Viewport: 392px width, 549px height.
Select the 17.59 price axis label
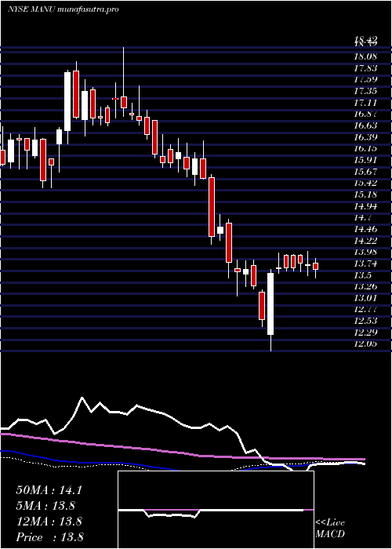pos(365,80)
